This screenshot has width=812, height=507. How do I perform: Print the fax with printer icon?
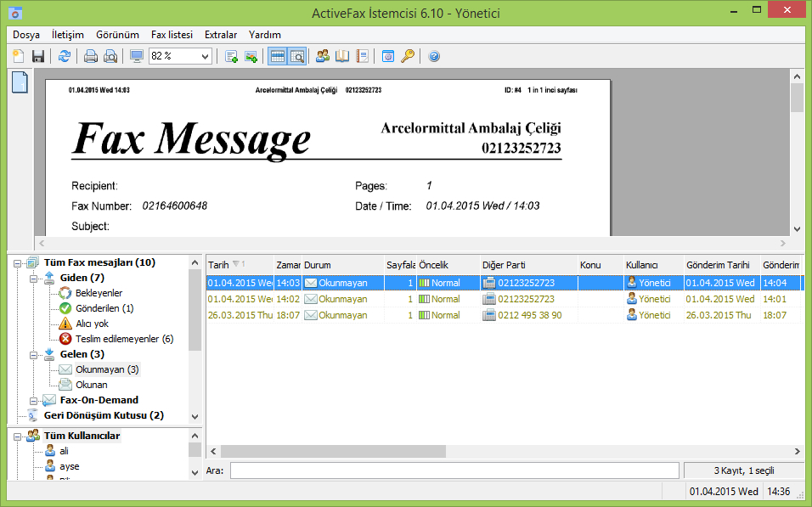(x=91, y=56)
